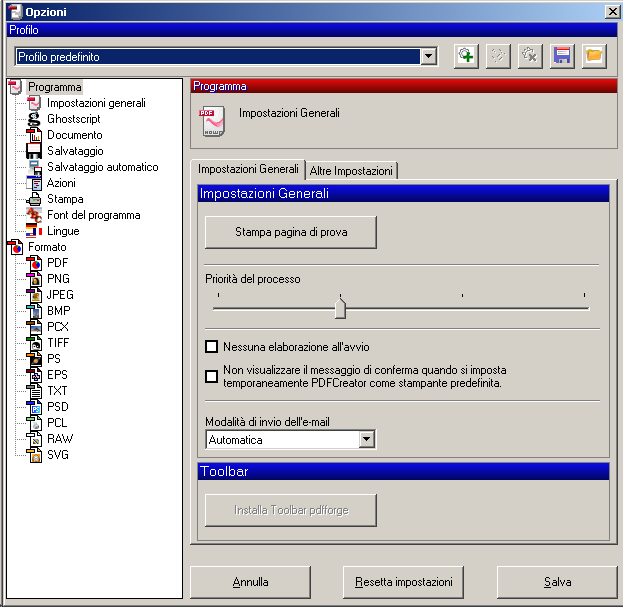Select Lingue label in tree

click(63, 231)
